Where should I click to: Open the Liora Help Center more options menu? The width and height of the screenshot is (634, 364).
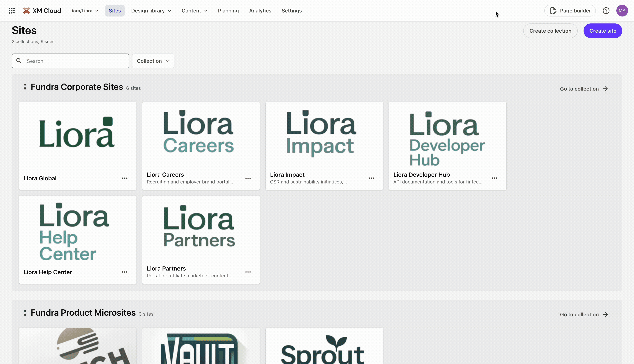[125, 272]
